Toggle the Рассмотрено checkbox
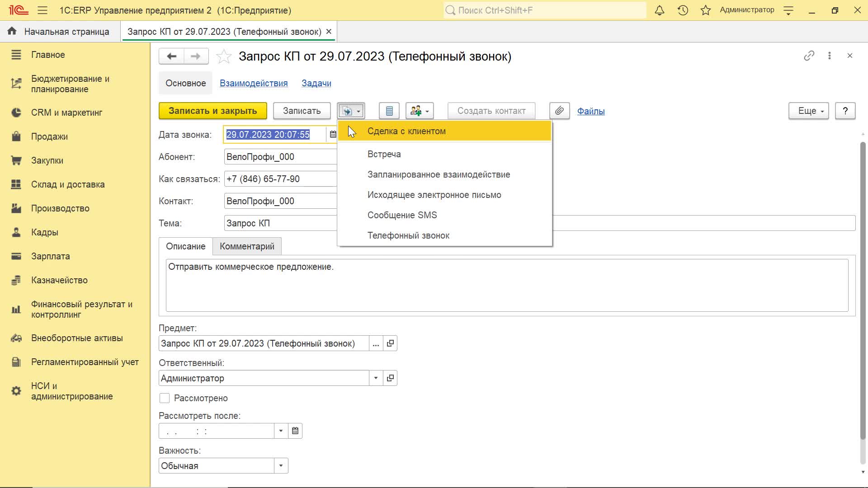868x488 pixels. point(165,398)
